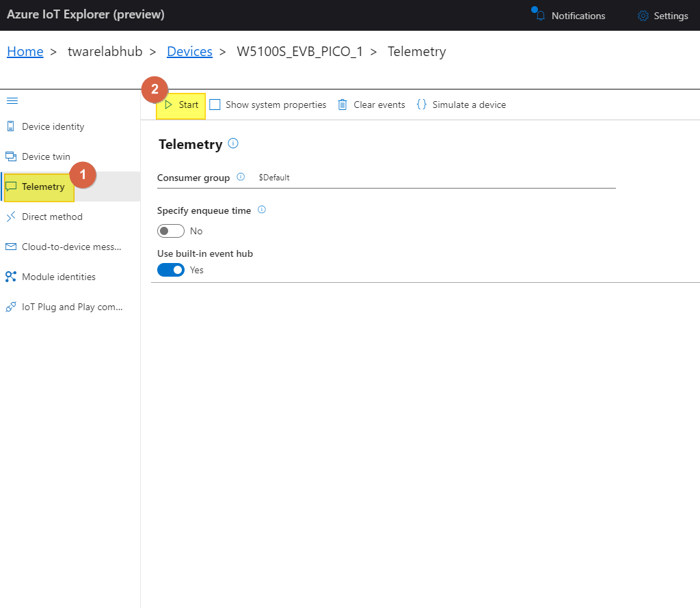Open the Notifications bell icon
This screenshot has width=700, height=608.
pos(540,16)
